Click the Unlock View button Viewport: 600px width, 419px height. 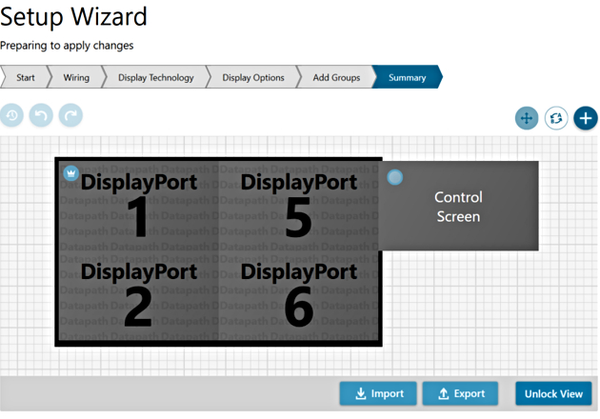click(x=554, y=393)
